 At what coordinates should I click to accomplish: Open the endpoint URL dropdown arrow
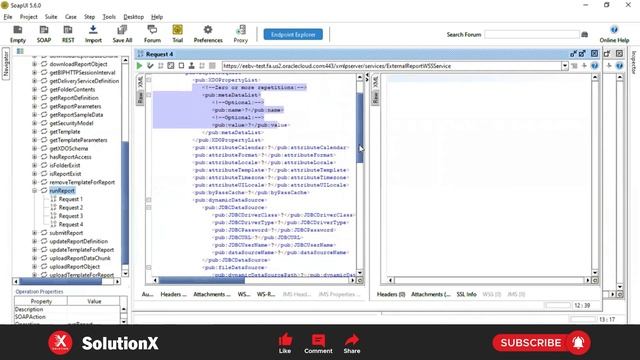564,66
